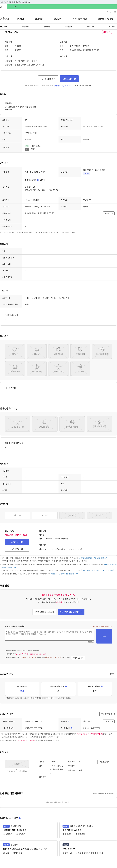This screenshot has height=868, width=117.
Task: Click the 메일로 질문하기 button
Action: (78, 658)
